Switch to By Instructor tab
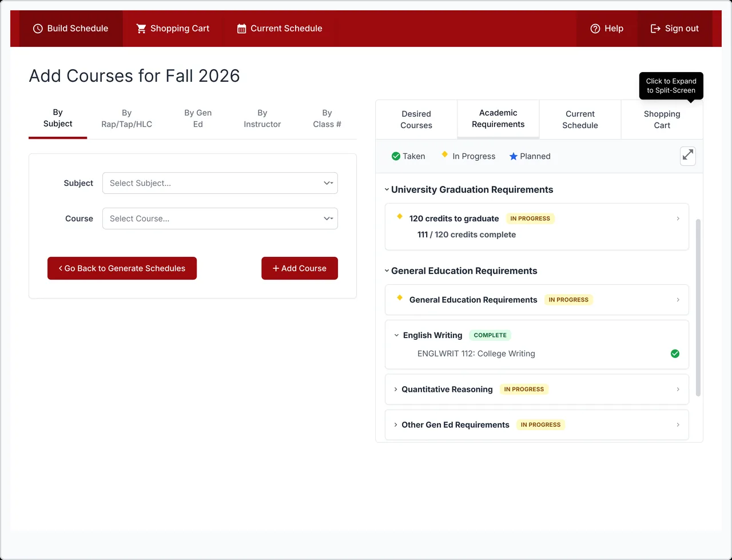Screen dimensions: 732x560 point(262,118)
